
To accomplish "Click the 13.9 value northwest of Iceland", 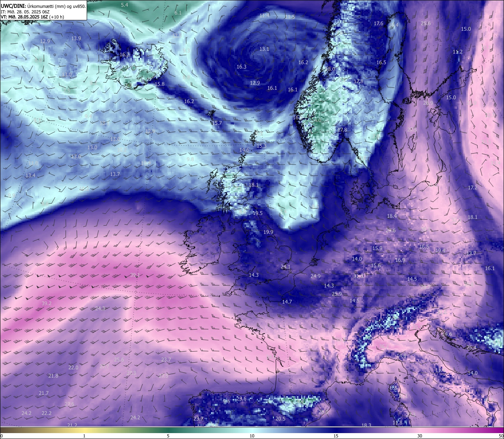I will (x=76, y=38).
